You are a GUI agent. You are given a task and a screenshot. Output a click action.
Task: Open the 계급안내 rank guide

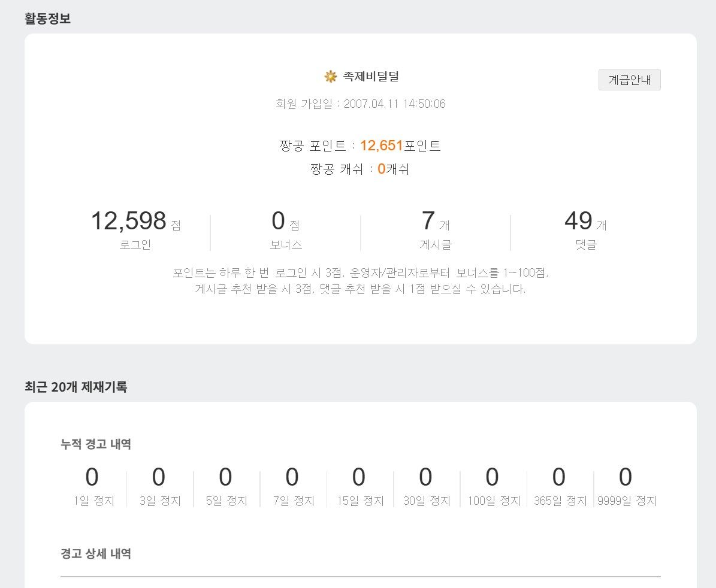tap(629, 80)
